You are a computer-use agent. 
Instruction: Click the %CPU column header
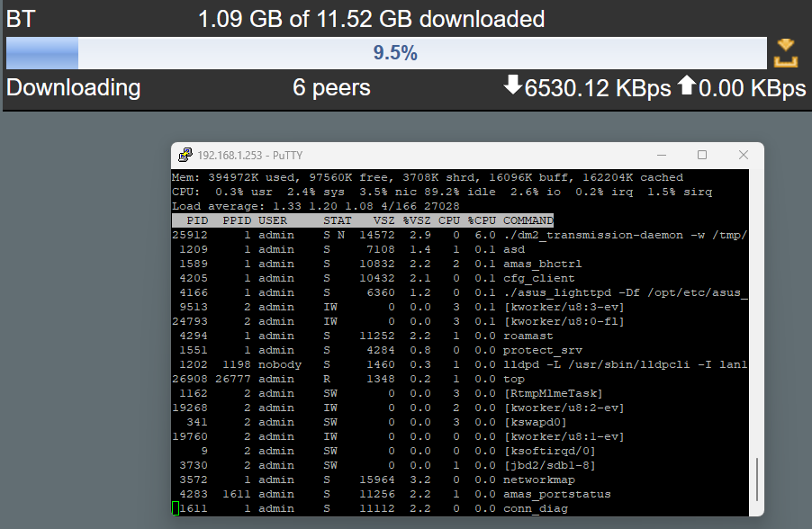482,220
